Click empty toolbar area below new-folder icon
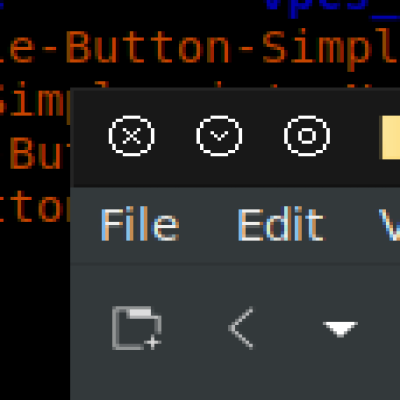Image resolution: width=400 pixels, height=400 pixels. coord(137,375)
